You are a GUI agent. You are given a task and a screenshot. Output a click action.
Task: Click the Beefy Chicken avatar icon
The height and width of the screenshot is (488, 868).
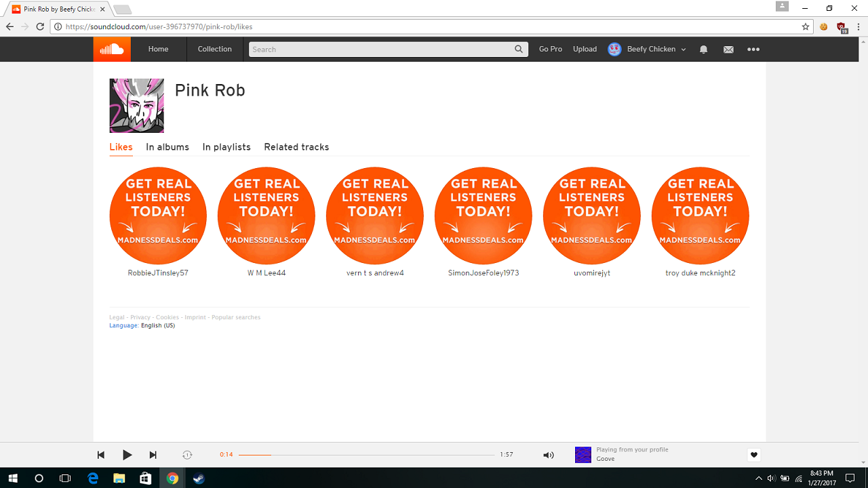point(614,49)
